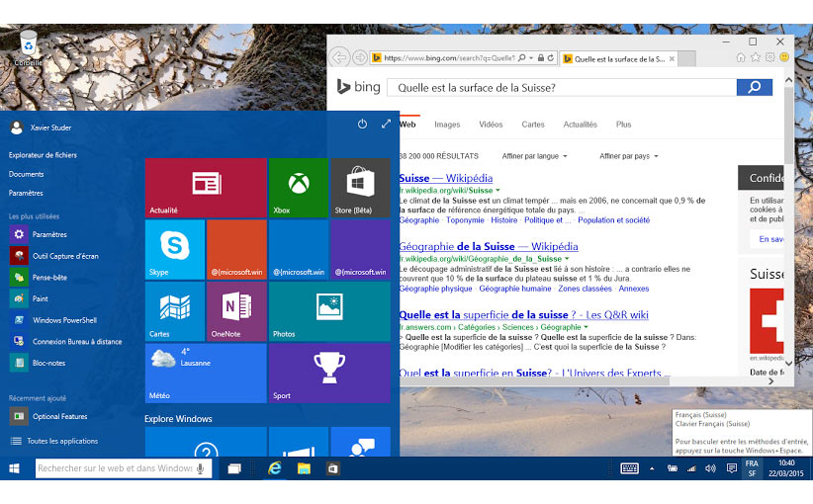Open the Sport trophy tile

coord(329,373)
